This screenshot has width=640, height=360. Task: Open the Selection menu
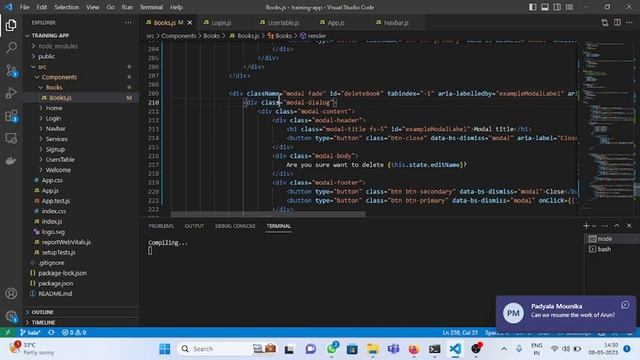tap(66, 7)
